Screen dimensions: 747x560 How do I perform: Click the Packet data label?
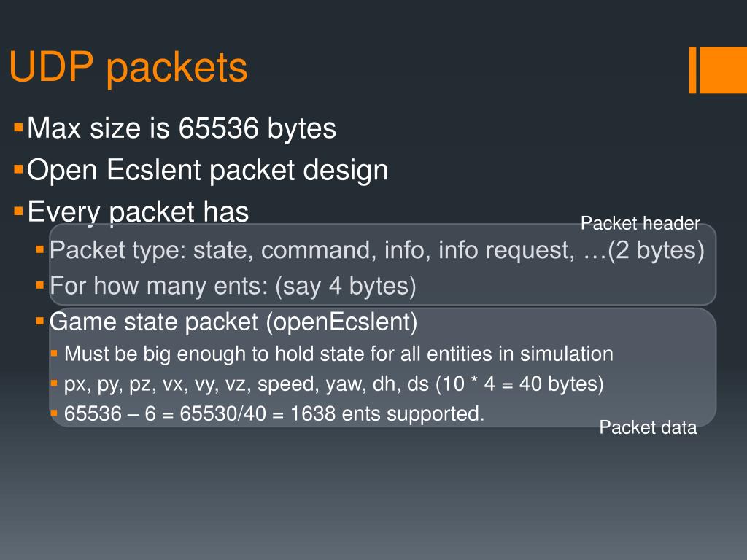pyautogui.click(x=648, y=427)
